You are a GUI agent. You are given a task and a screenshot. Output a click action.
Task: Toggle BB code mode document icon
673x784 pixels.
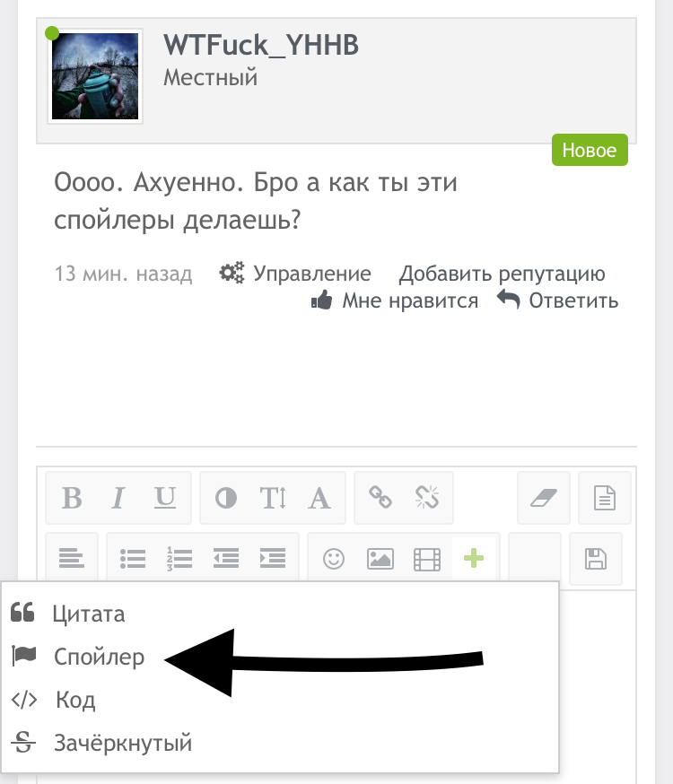[605, 498]
